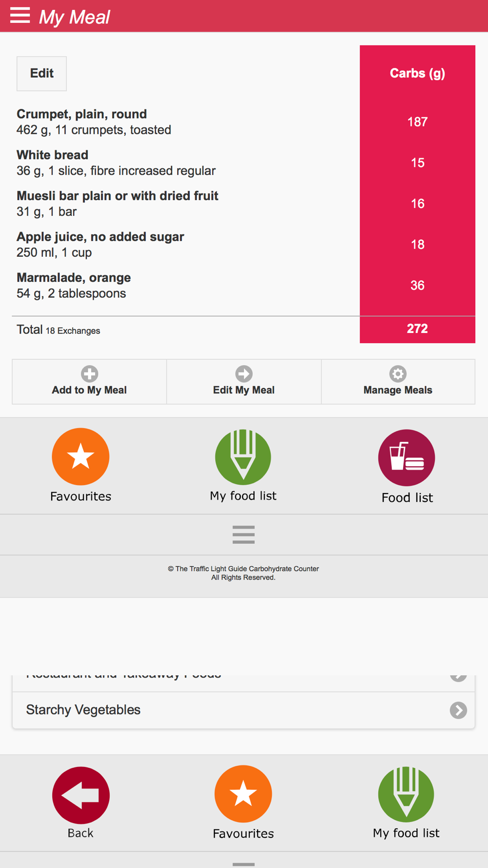Tap the red Back arrow icon
Screen dimensions: 488x868
pyautogui.click(x=81, y=795)
